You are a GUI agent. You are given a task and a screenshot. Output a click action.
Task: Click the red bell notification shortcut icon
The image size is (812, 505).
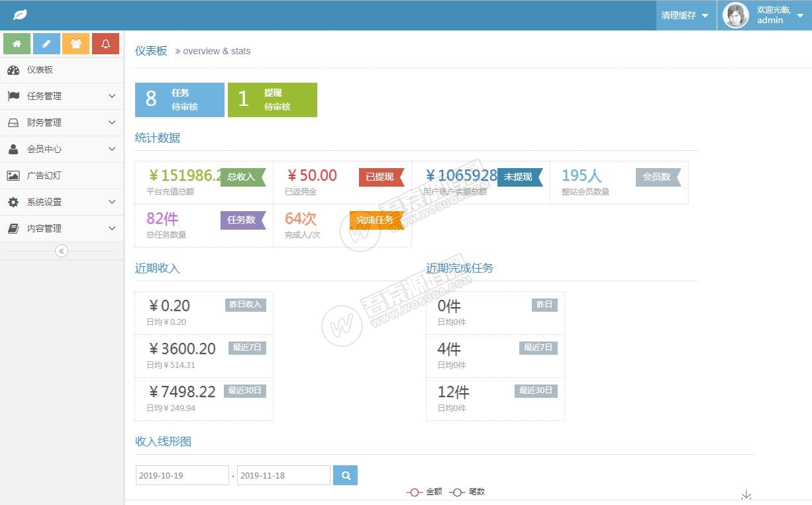105,44
